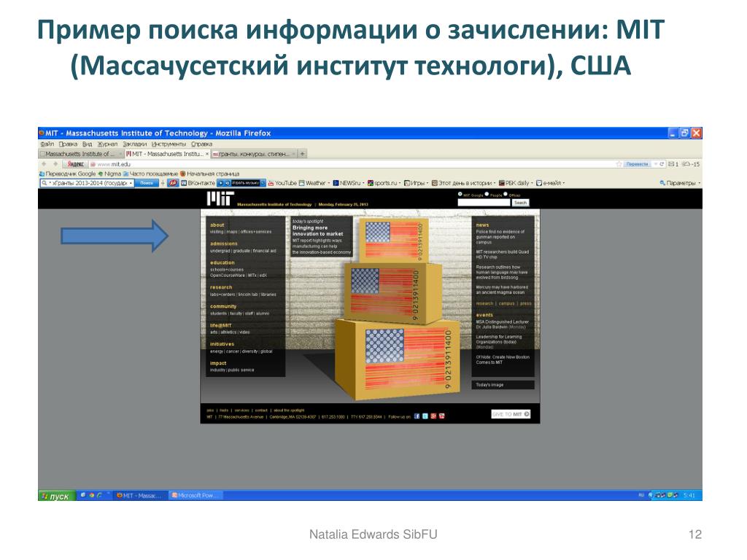The height and width of the screenshot is (560, 747).
Task: Expand the Weather toolbar dropdown
Action: pyautogui.click(x=329, y=183)
